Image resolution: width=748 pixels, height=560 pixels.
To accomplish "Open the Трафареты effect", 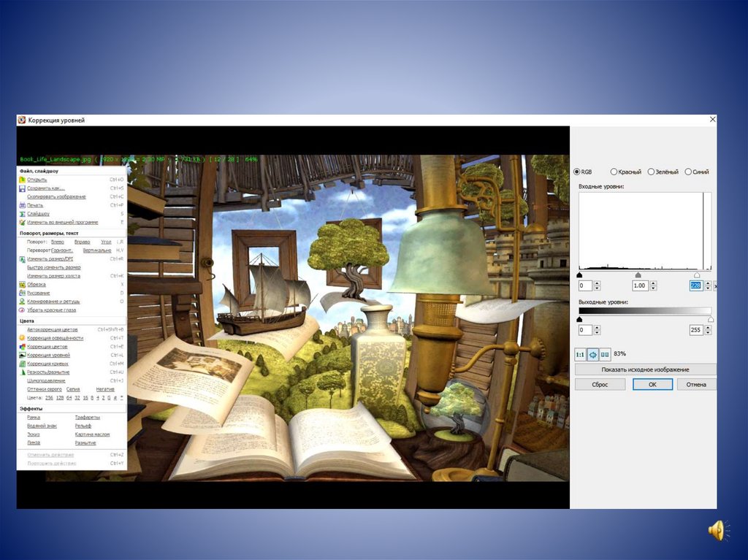I will [x=88, y=418].
